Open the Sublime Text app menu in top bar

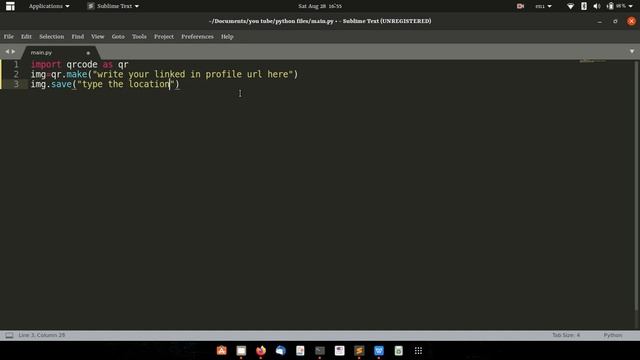click(113, 6)
